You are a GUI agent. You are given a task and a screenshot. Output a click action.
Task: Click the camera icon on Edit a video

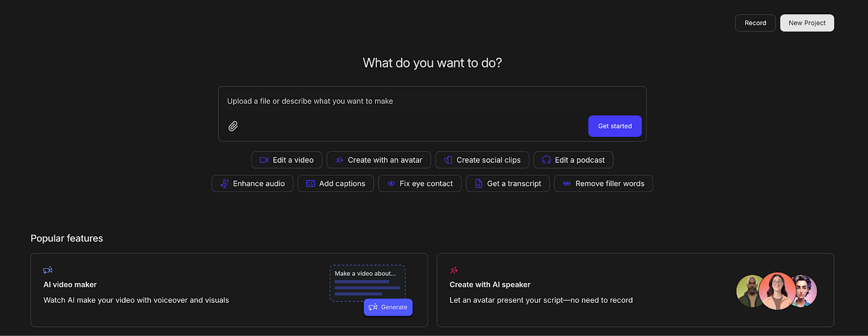[264, 160]
